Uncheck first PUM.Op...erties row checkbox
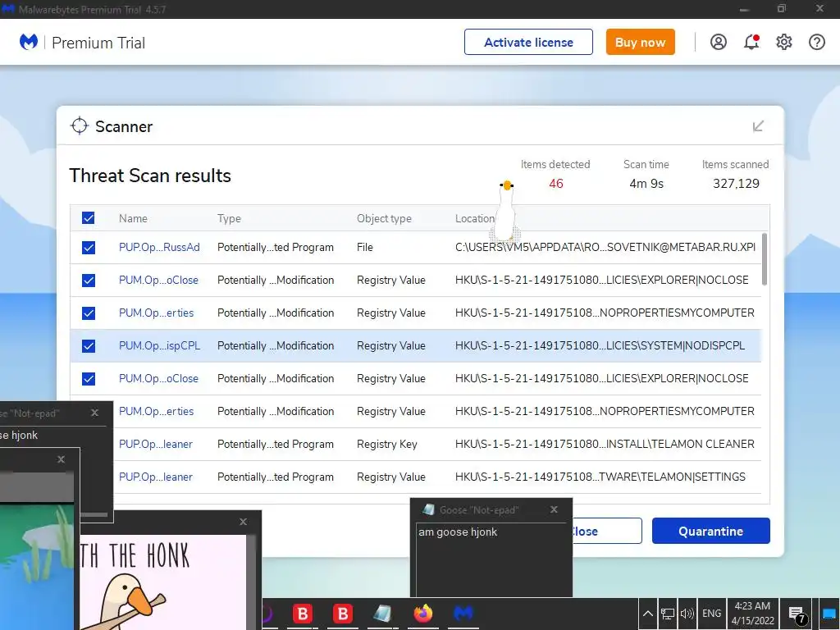The width and height of the screenshot is (840, 630). pyautogui.click(x=89, y=313)
